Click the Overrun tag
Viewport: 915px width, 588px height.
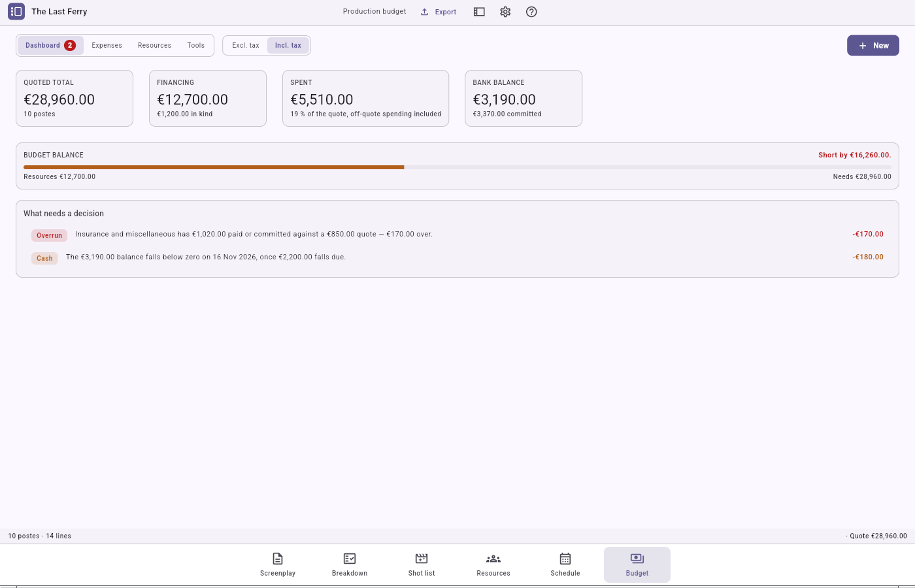point(49,235)
